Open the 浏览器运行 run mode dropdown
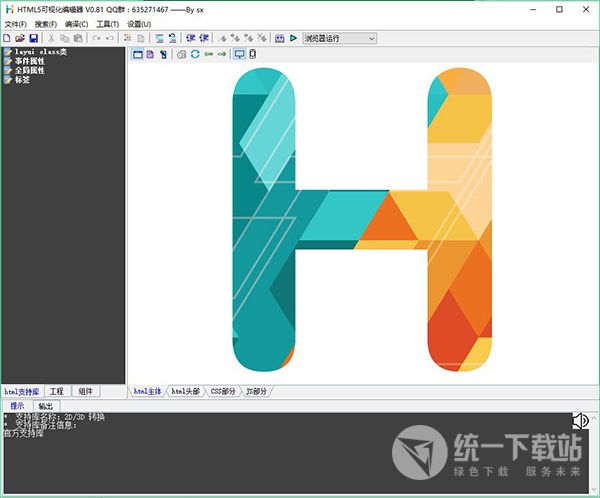 (x=339, y=38)
